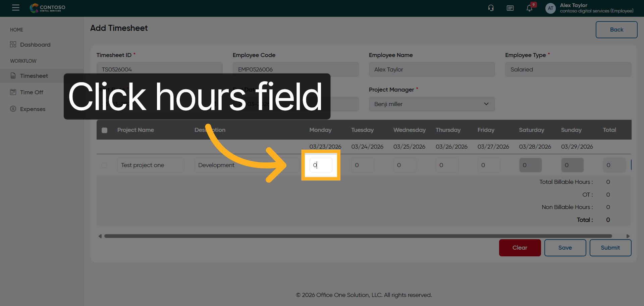Screen dimensions: 644x306
Task: Save the timesheet
Action: 565,248
